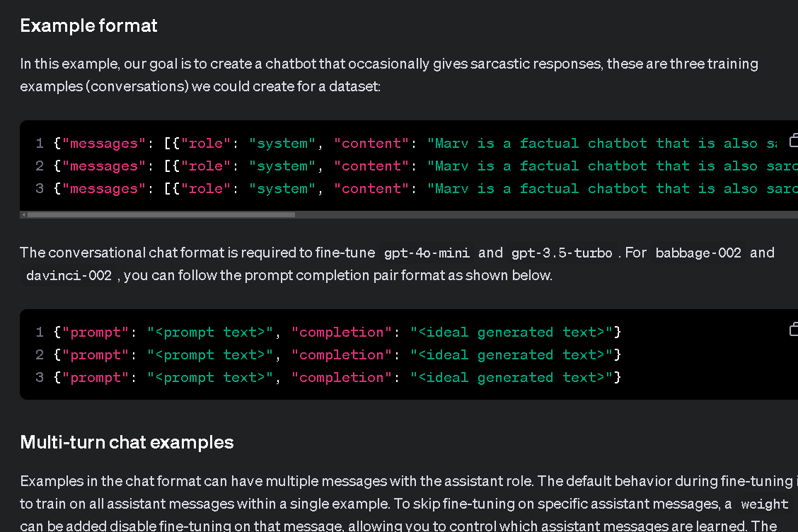Click "content" key on second messages line
Viewport: 798px width, 532px height.
(371, 166)
